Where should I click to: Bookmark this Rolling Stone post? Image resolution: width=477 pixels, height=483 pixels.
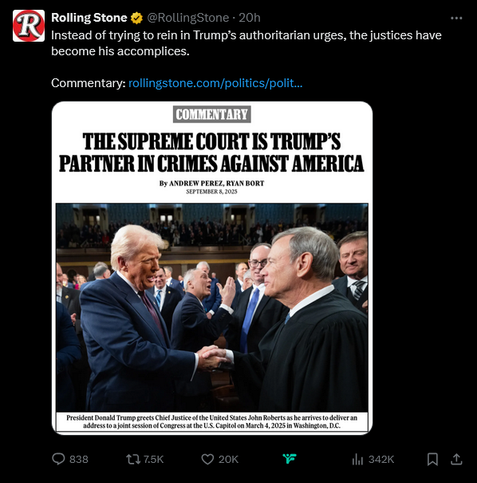(432, 459)
